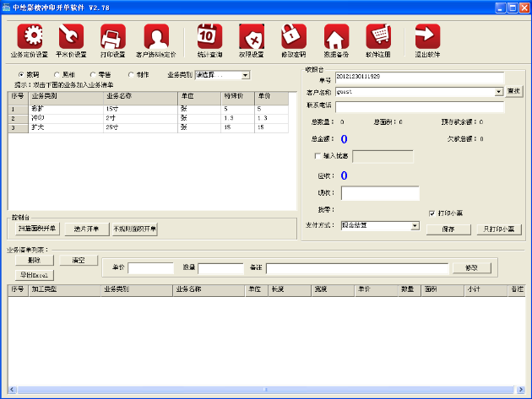Open 打印设置 printer icon
This screenshot has height=399, width=532.
click(112, 37)
